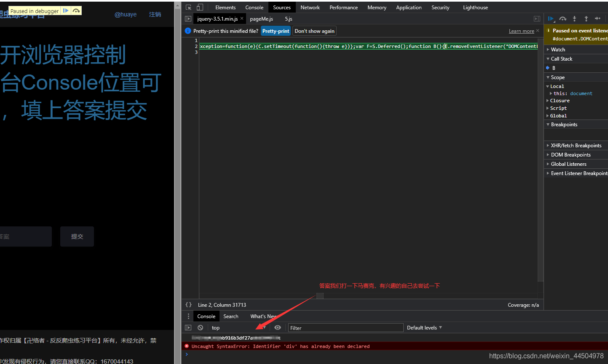Open the Application panel

tap(409, 7)
